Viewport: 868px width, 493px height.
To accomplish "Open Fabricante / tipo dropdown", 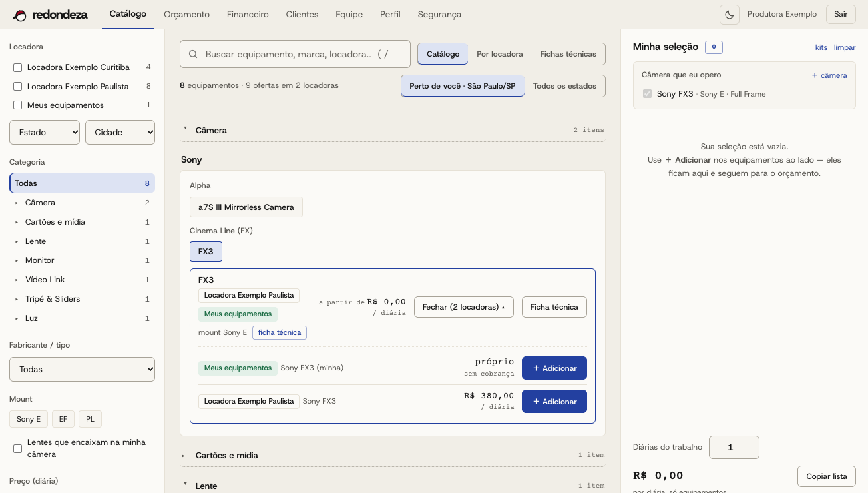I will 82,369.
